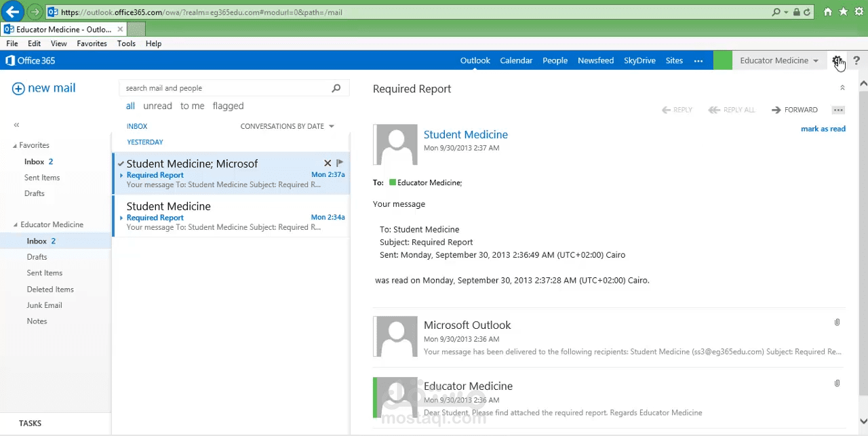Collapse the conversation with top chevron
The width and height of the screenshot is (868, 436).
[x=842, y=87]
